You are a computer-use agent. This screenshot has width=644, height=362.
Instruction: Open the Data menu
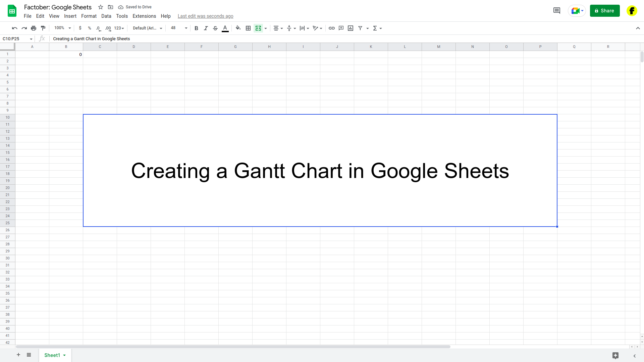(106, 16)
